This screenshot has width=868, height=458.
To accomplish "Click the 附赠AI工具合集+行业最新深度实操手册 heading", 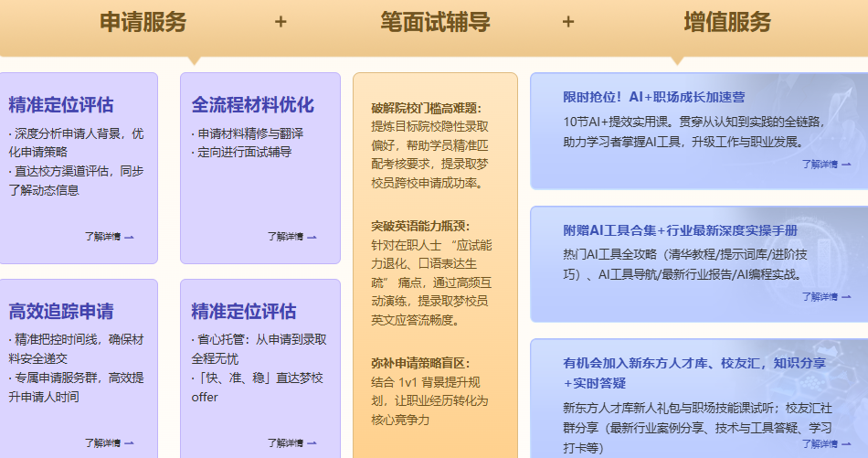I will pos(681,230).
